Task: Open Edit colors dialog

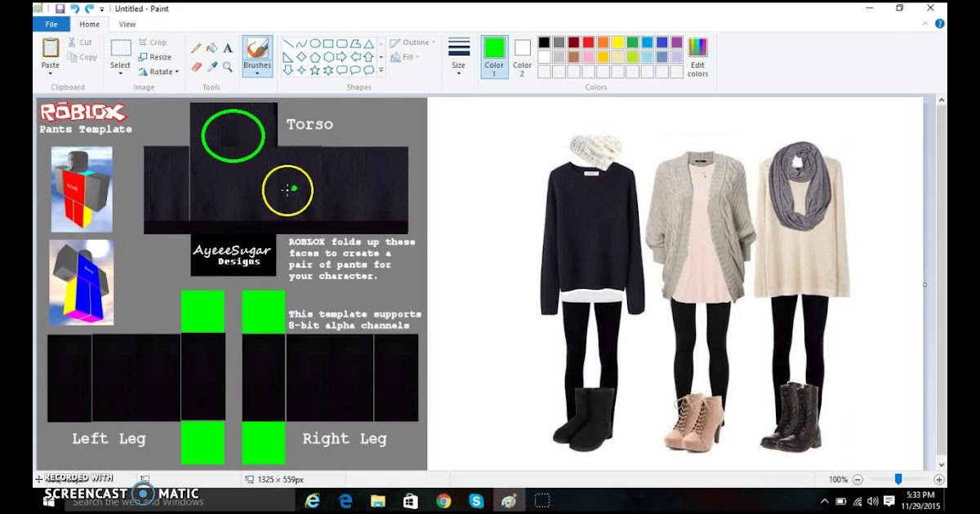Action: [697, 57]
